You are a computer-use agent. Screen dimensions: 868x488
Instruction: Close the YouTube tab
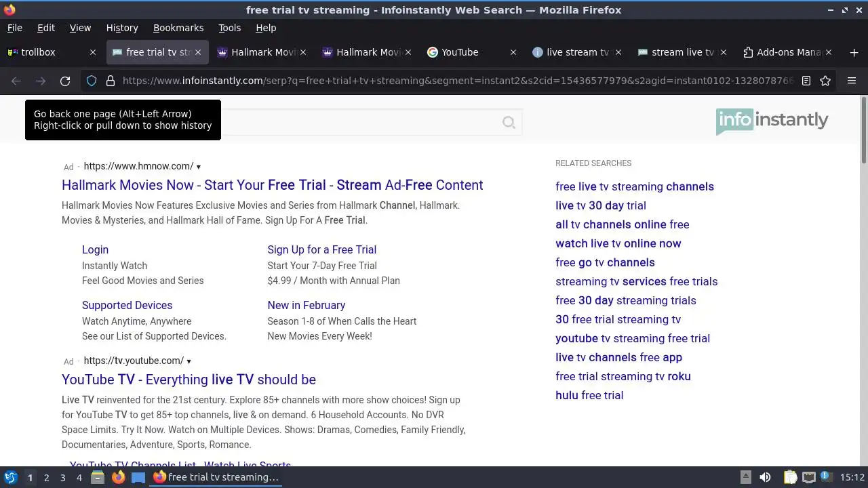[513, 52]
